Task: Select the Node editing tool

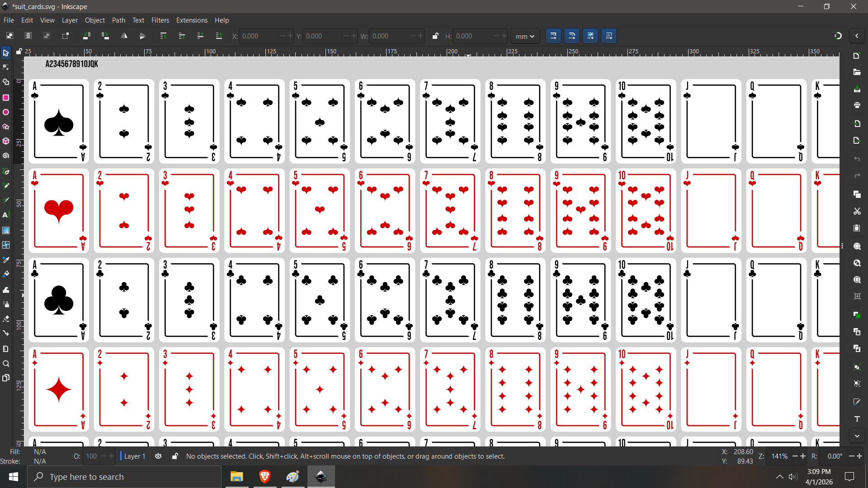Action: click(6, 67)
